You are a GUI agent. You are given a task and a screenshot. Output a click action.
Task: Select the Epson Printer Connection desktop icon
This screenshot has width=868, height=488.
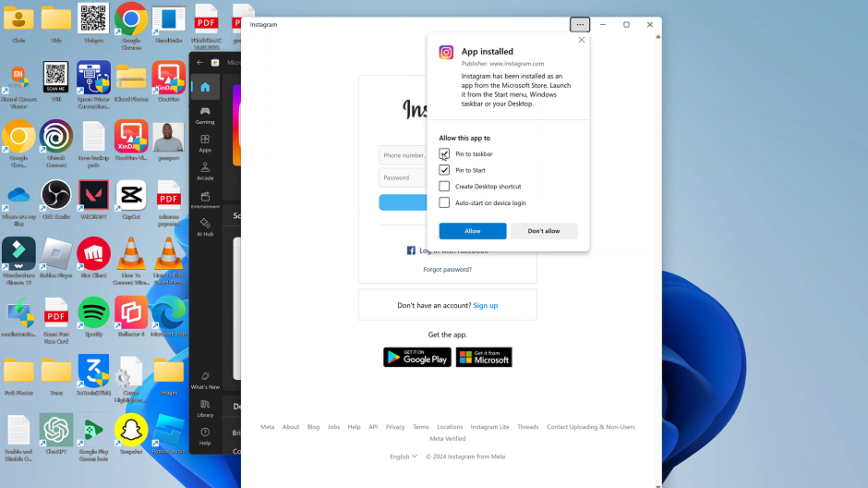click(93, 84)
